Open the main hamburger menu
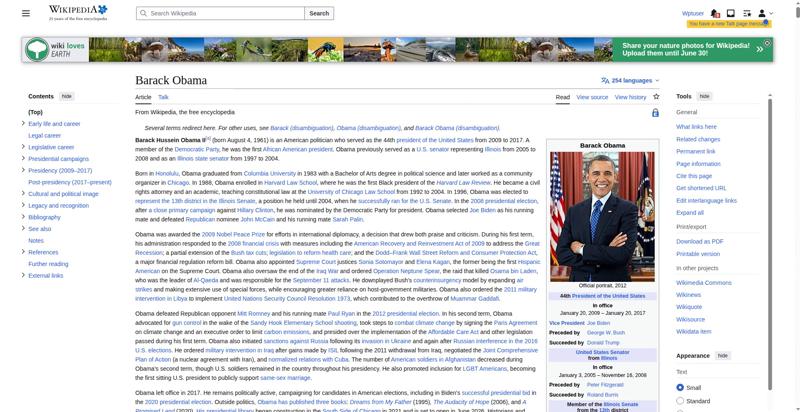800x412 pixels. 26,13
